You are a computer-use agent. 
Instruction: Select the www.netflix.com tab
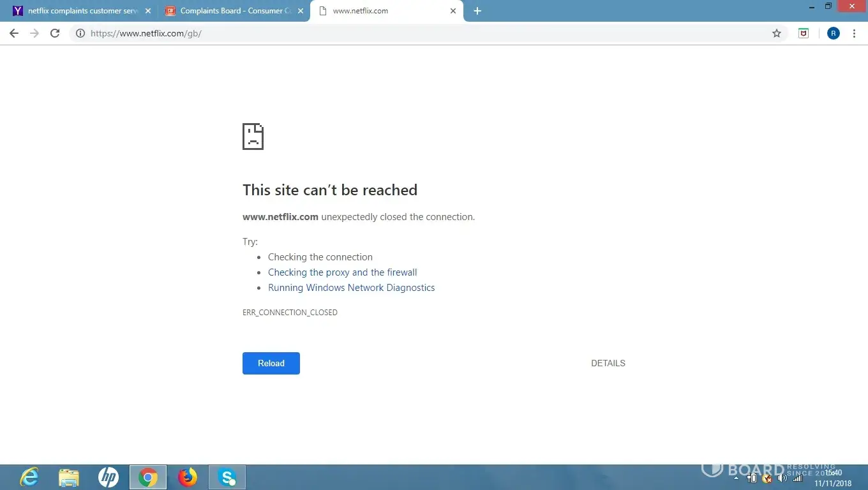pyautogui.click(x=387, y=11)
